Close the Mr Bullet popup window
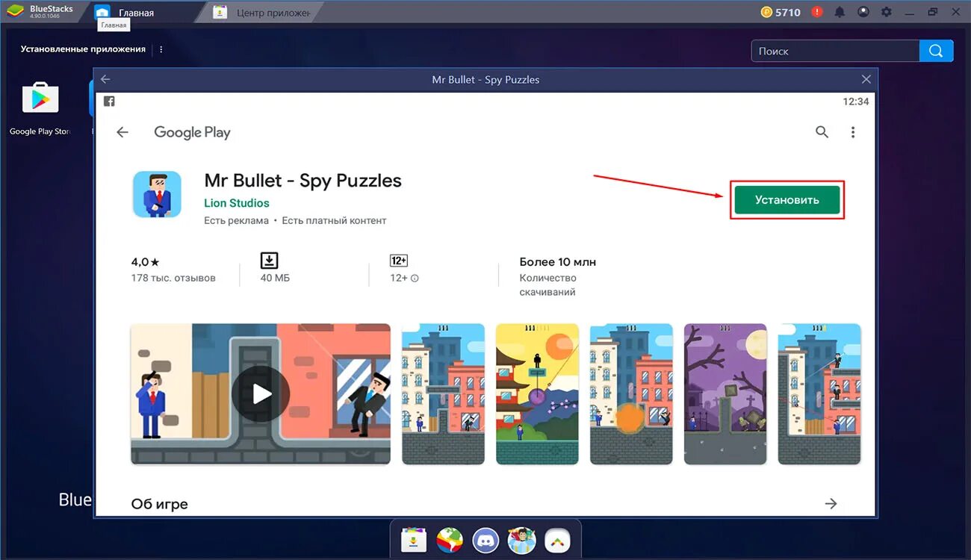The image size is (971, 560). point(866,79)
